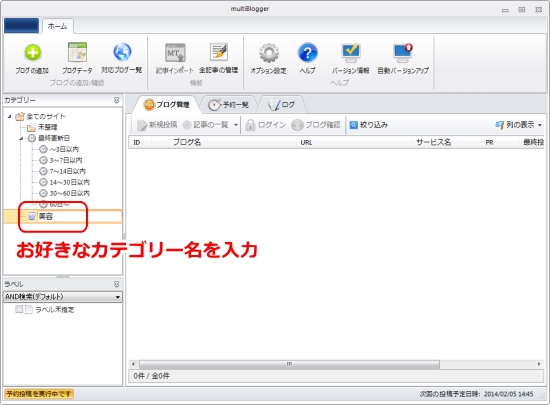Select 7~14日以内 tree item
The width and height of the screenshot is (550, 405).
pyautogui.click(x=67, y=171)
